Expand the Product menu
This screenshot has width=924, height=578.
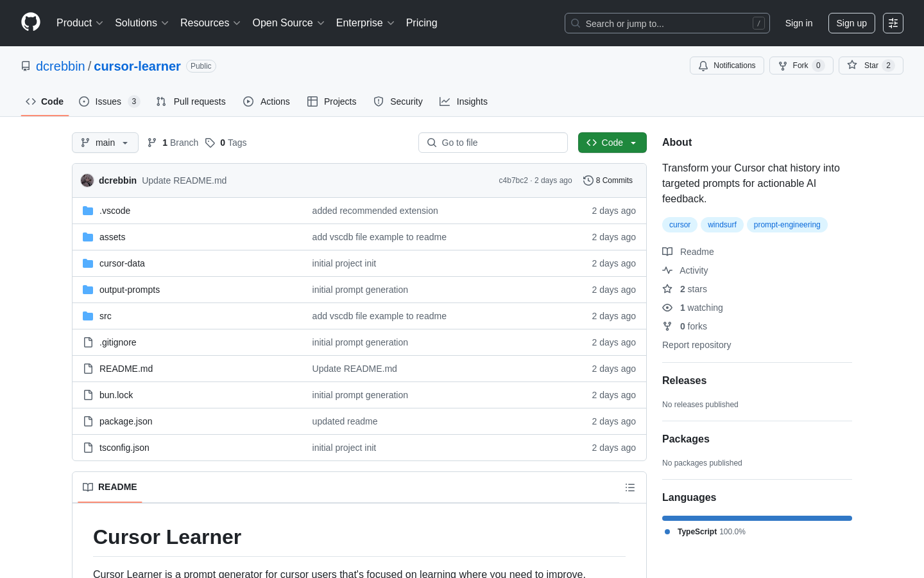(80, 23)
